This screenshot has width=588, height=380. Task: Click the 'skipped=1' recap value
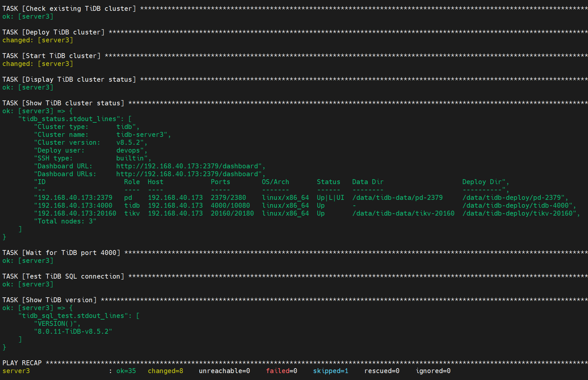coord(331,371)
